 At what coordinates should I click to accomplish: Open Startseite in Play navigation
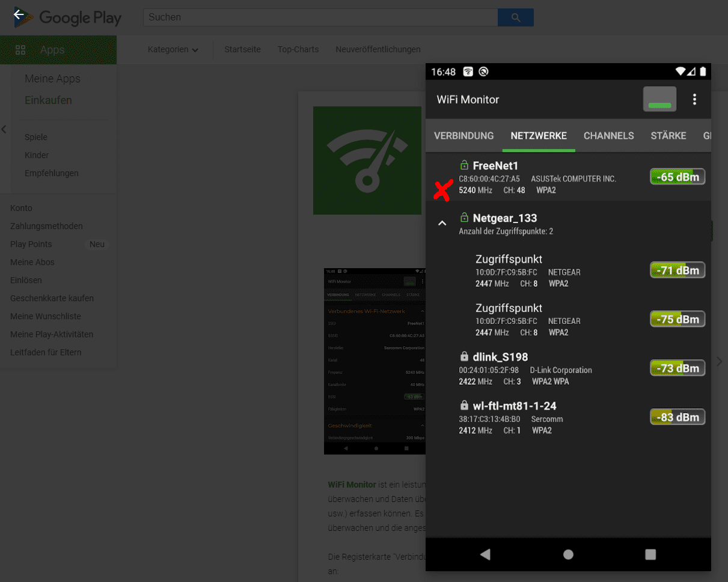pyautogui.click(x=242, y=49)
